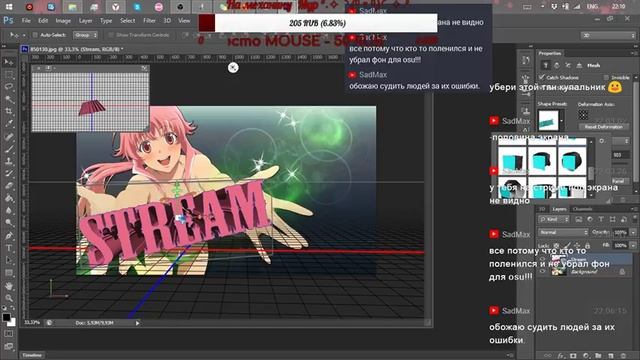Select the Eraser tool
Viewport: 640px width, 360px height.
click(8, 186)
